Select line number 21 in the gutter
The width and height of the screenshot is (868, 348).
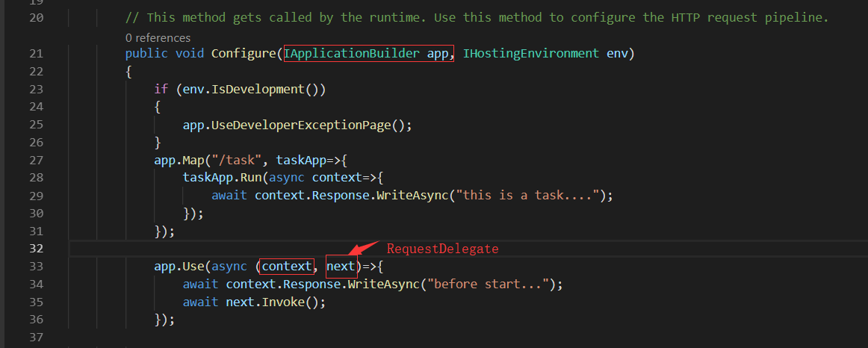click(x=36, y=54)
